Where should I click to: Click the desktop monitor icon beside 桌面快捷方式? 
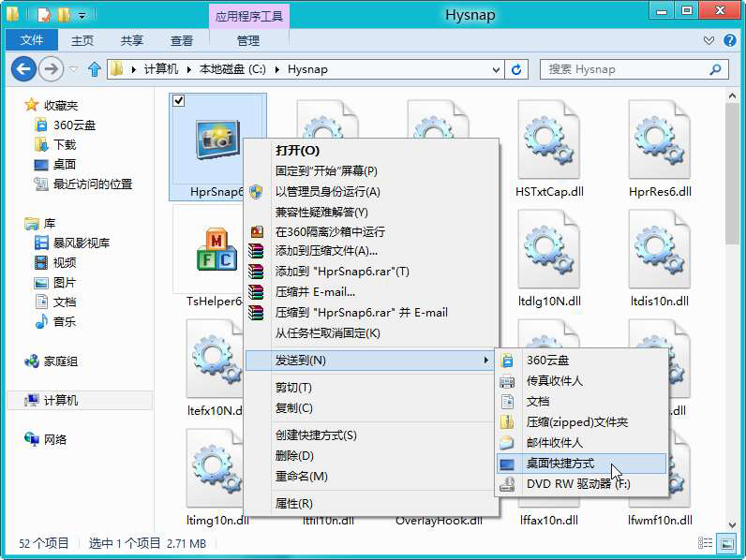(507, 464)
